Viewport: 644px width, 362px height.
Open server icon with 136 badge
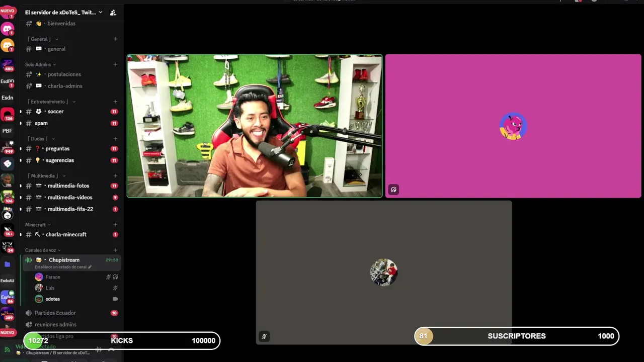(x=8, y=115)
